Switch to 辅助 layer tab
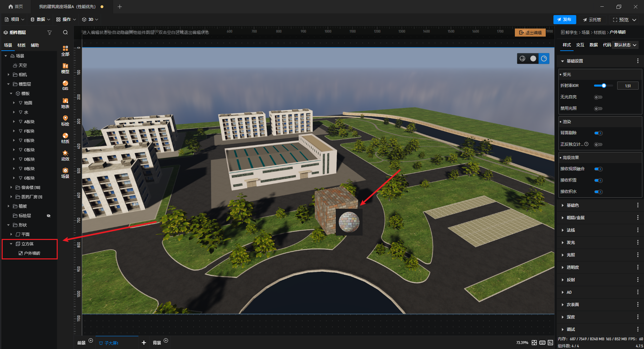This screenshot has height=349, width=644. (x=35, y=45)
